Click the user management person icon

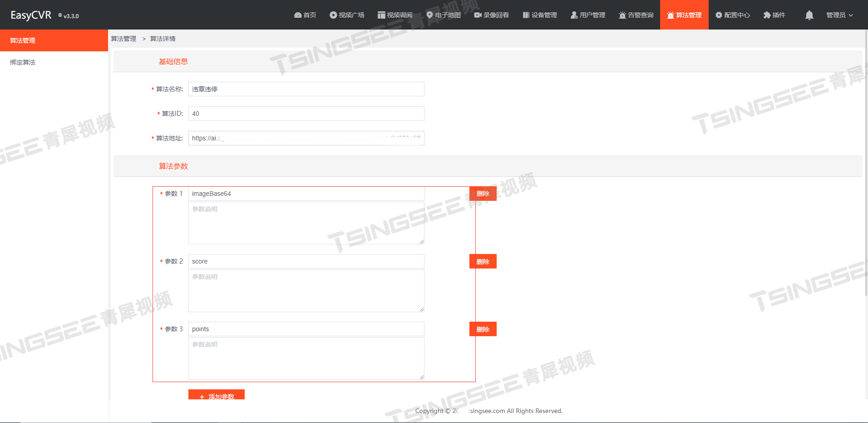coord(574,15)
